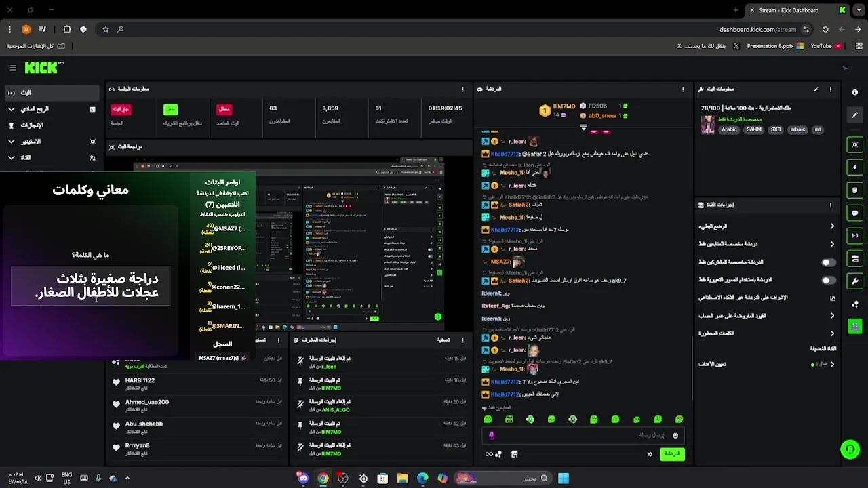The height and width of the screenshot is (488, 868).
Task: Open the emoji picker in message box
Action: point(675,436)
